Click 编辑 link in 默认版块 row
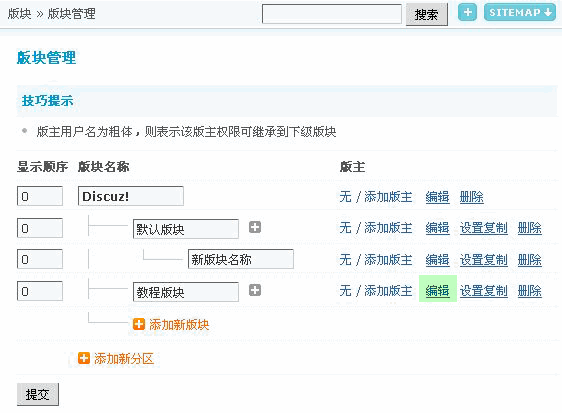562x413 pixels. tap(437, 228)
